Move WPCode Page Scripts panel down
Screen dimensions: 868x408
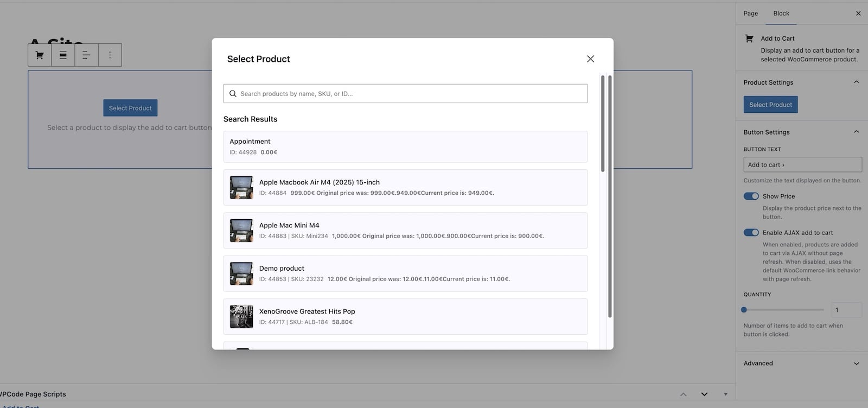click(x=704, y=394)
